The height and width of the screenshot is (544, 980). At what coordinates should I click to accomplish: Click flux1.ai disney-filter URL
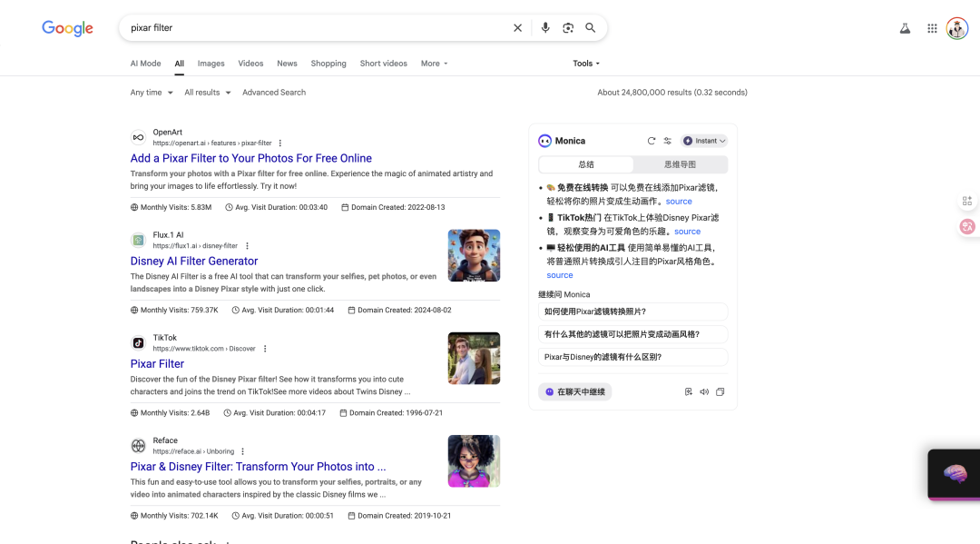click(195, 246)
